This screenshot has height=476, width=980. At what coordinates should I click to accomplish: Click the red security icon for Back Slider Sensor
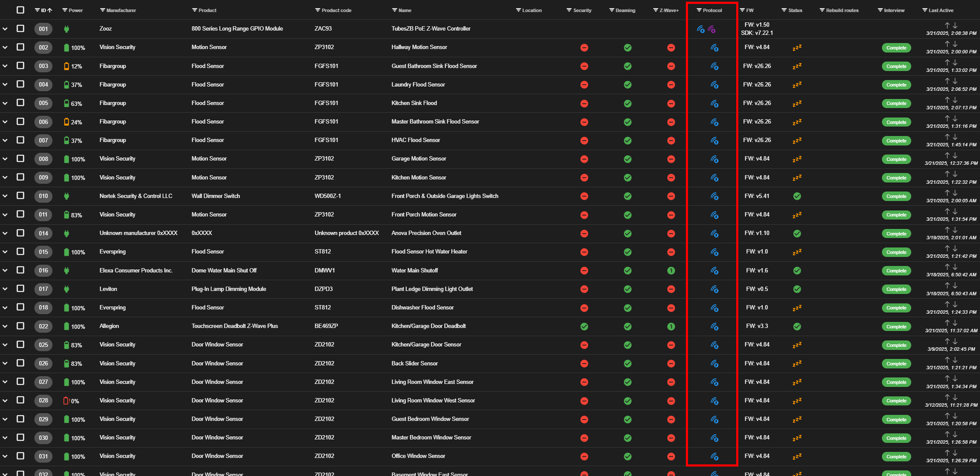[x=584, y=364]
